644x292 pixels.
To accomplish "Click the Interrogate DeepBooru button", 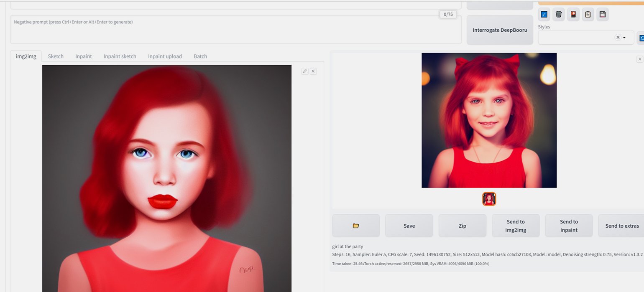I will 500,30.
